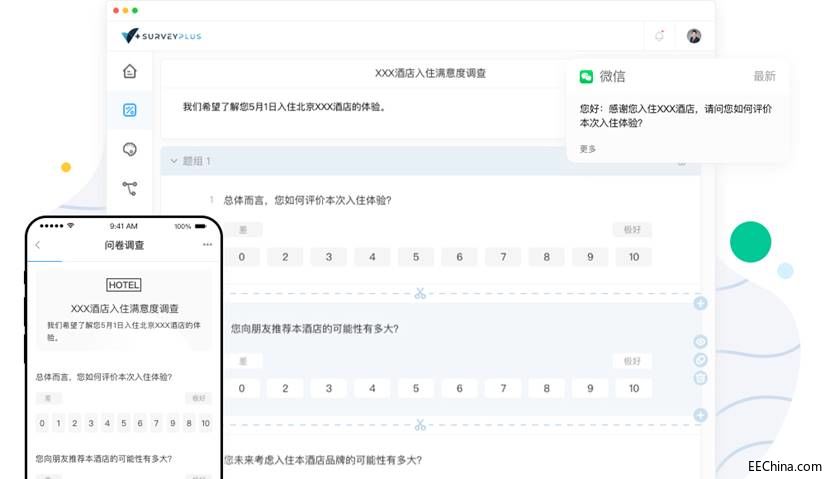Open the user avatar menu
The image size is (830, 479).
[694, 36]
